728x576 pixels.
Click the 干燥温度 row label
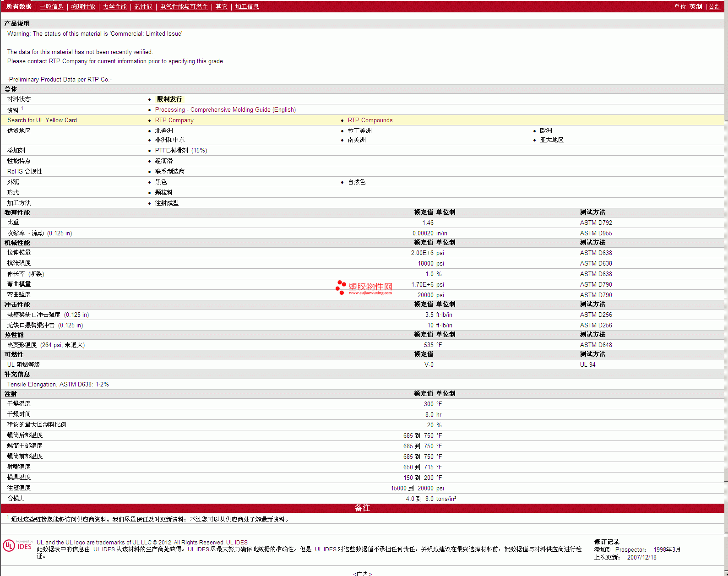click(19, 403)
